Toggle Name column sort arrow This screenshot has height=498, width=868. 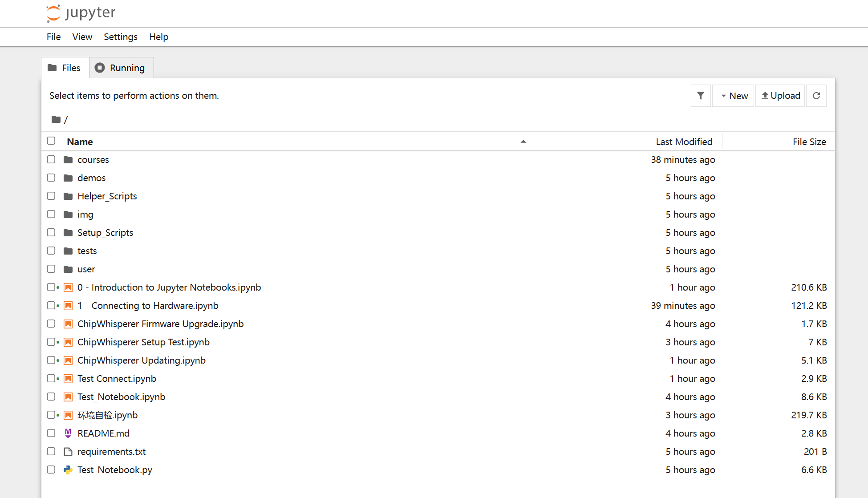(x=523, y=142)
